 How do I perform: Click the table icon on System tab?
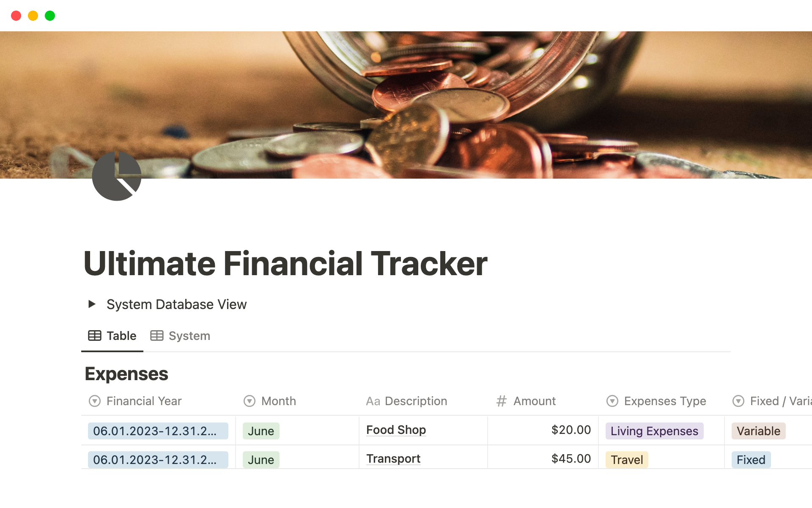[x=156, y=336]
